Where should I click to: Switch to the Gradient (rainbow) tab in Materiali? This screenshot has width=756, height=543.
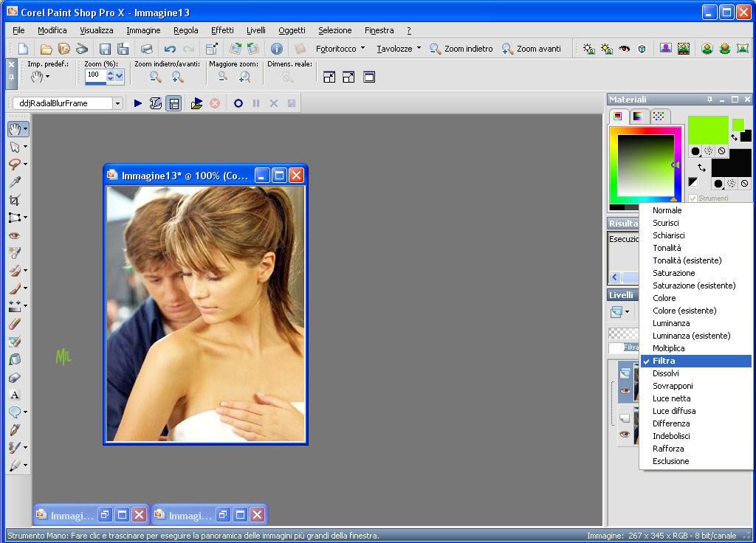(x=637, y=116)
